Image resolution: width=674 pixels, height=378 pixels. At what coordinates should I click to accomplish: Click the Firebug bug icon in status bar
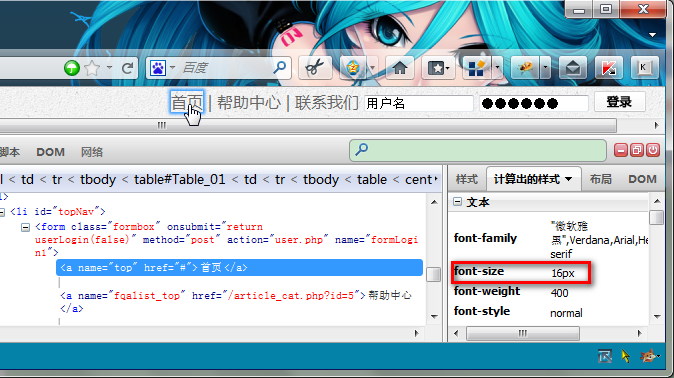(x=648, y=356)
